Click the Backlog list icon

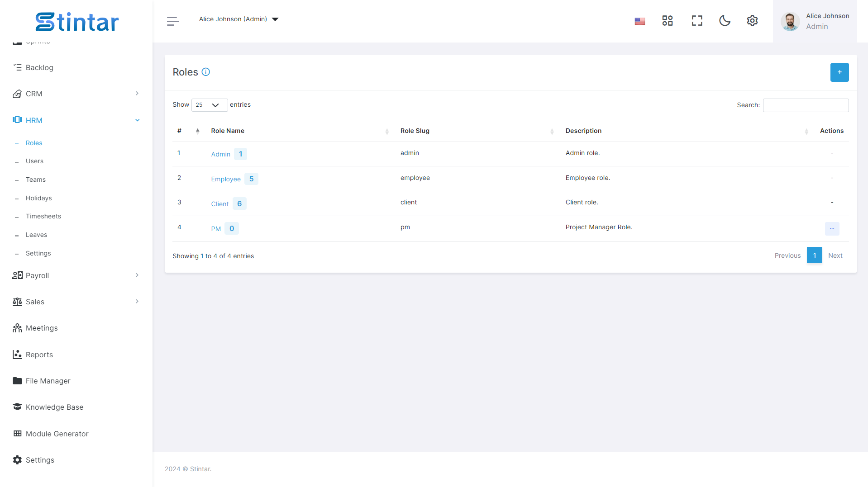(17, 67)
